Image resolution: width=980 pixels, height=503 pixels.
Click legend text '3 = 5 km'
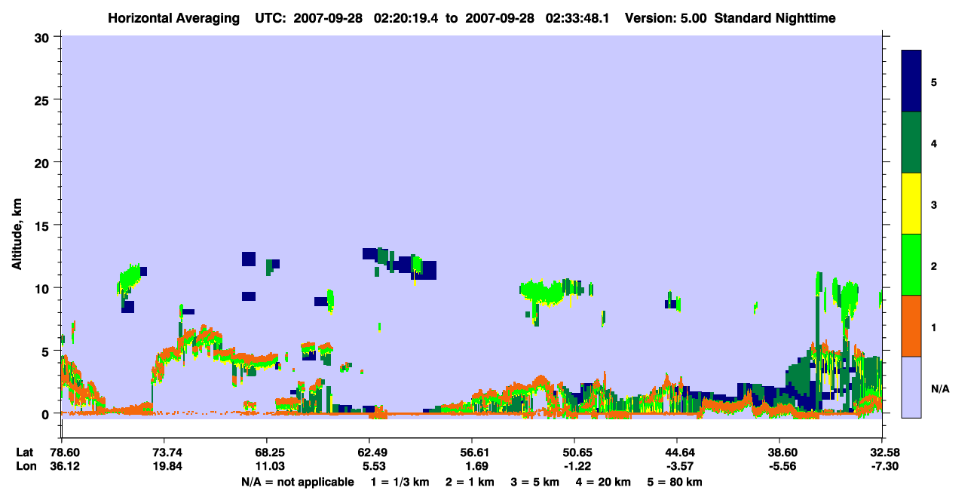(535, 482)
